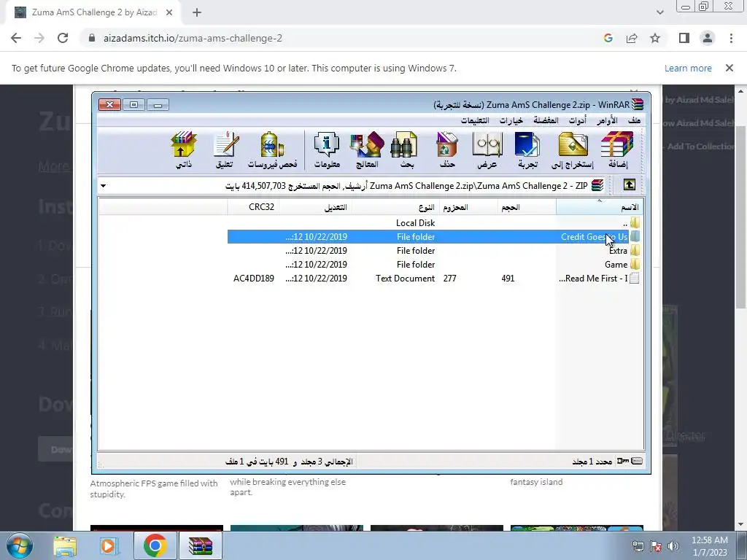
Task: Open the File (ملف) menu
Action: tap(634, 120)
